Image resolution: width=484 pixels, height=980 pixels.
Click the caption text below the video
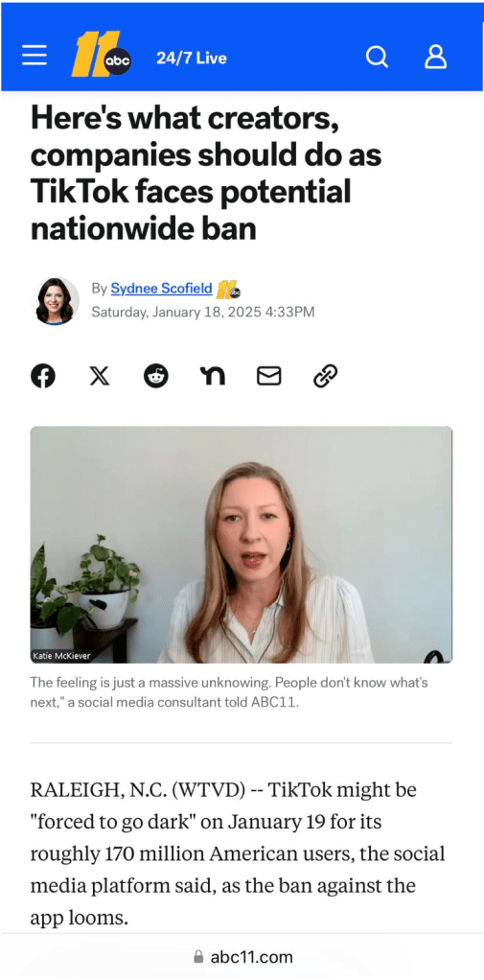[x=229, y=692]
